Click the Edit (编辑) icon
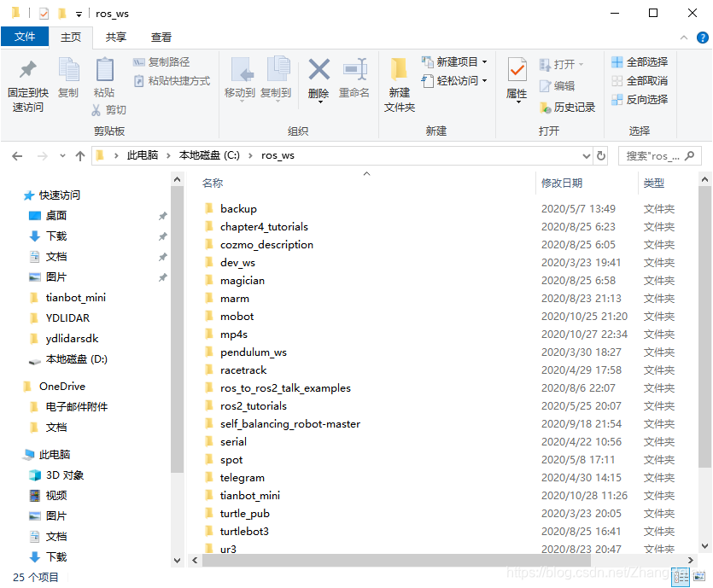Image resolution: width=713 pixels, height=588 pixels. (544, 85)
